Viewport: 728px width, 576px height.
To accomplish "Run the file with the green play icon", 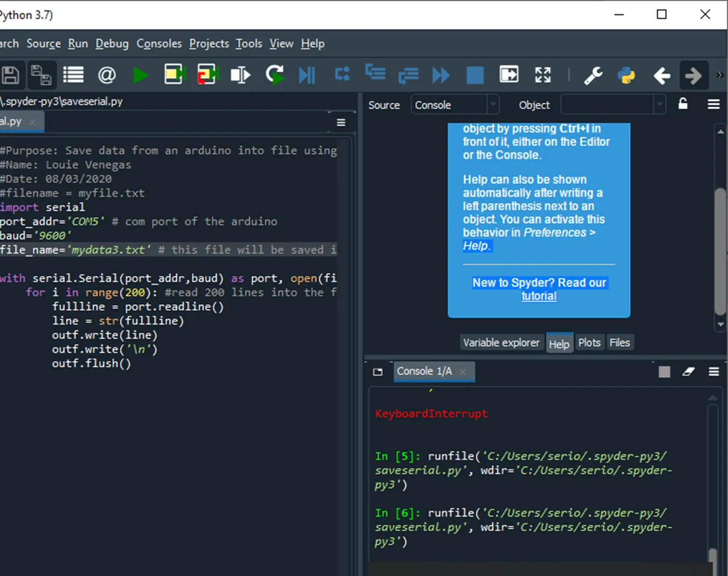I will click(x=140, y=75).
